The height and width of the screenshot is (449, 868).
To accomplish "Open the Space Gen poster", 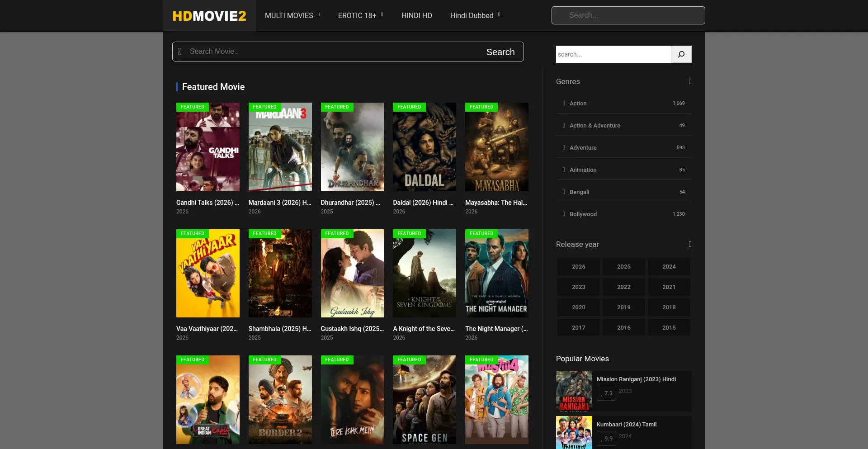I will [425, 400].
